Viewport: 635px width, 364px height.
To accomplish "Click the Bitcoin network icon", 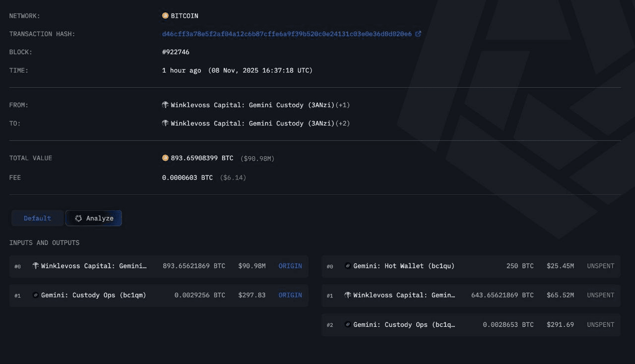I will tap(165, 16).
